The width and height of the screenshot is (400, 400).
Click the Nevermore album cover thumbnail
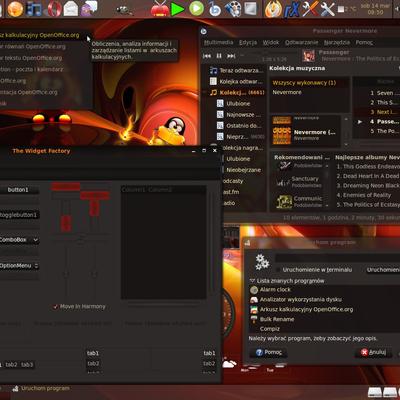click(282, 135)
